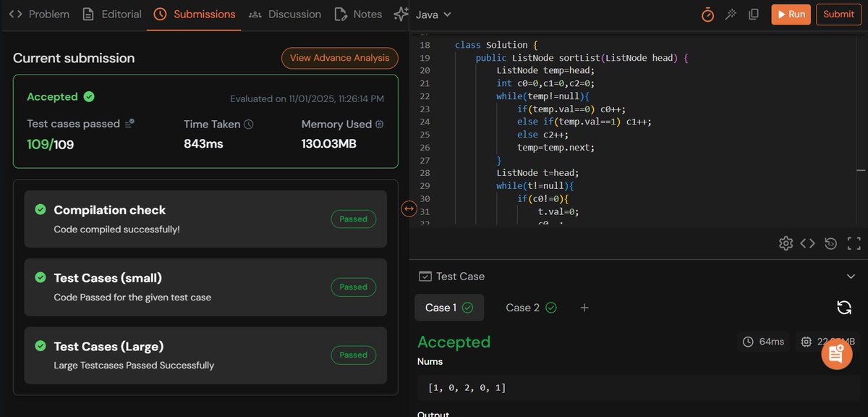This screenshot has height=417, width=868.
Task: Expand the Problem navigation arrows
Action: 16,13
